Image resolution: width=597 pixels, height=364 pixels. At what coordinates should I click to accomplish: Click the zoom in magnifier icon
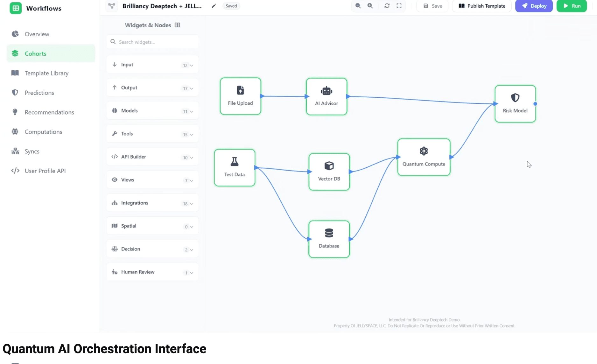point(370,6)
